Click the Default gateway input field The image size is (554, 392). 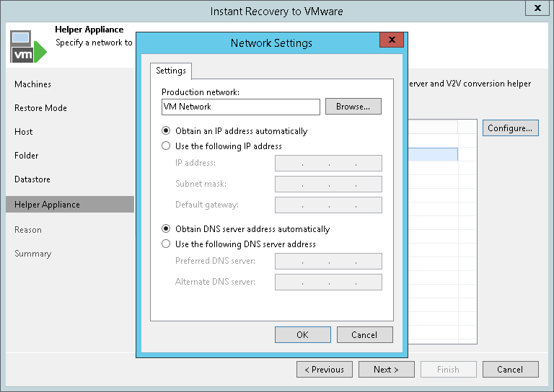click(328, 205)
